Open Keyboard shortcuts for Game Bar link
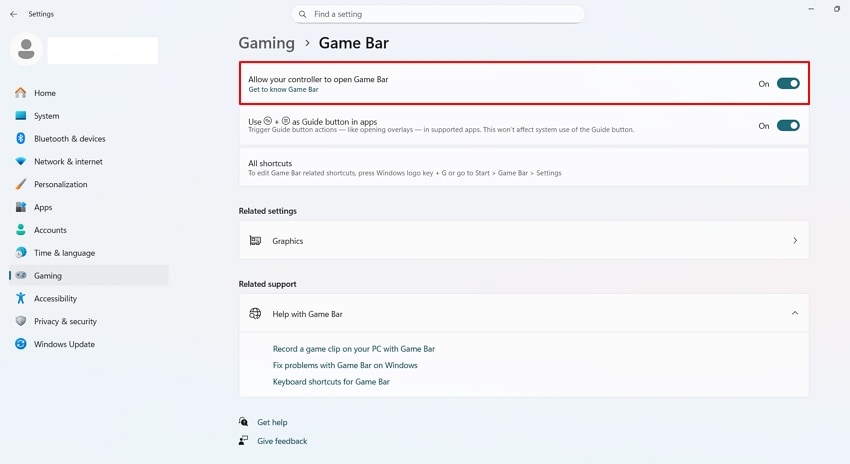Viewport: 850px width, 464px height. pyautogui.click(x=331, y=382)
